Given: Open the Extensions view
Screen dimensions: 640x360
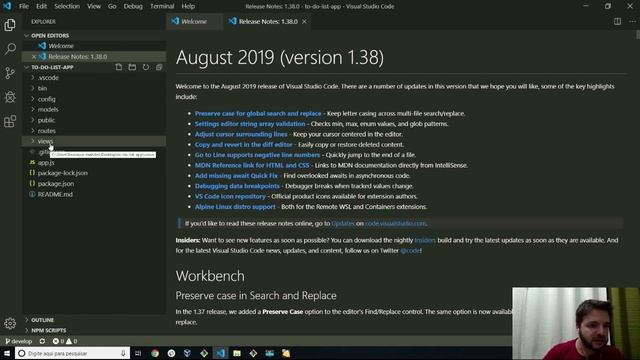Looking at the screenshot, I should (x=10, y=121).
